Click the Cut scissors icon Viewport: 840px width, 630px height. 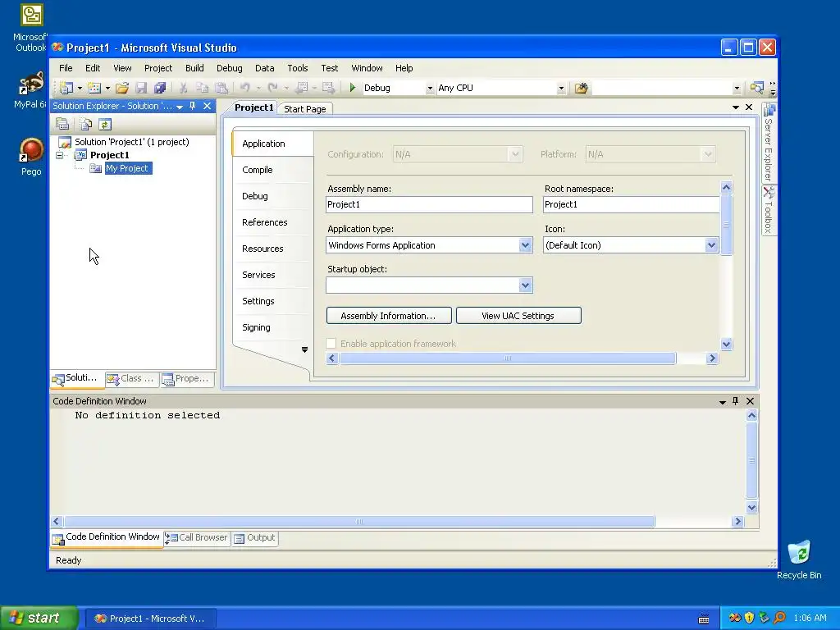click(183, 88)
